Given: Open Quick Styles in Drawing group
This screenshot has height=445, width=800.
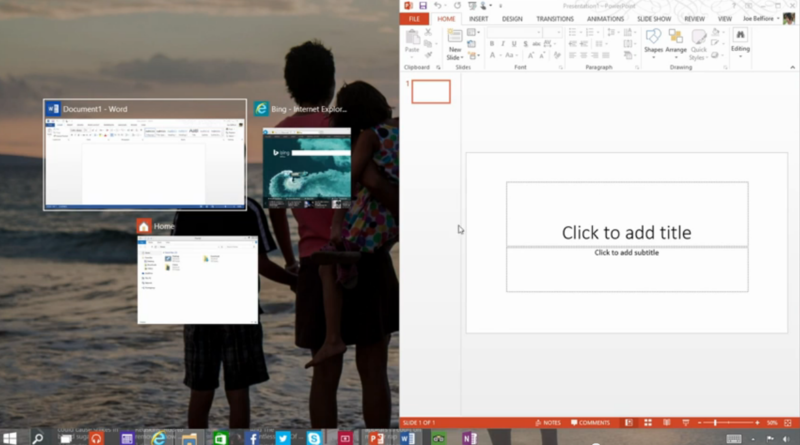Looking at the screenshot, I should click(x=698, y=45).
